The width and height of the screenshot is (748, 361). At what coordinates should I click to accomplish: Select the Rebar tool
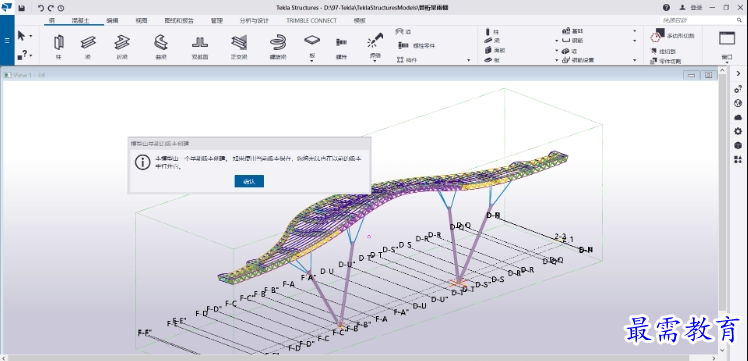click(573, 41)
